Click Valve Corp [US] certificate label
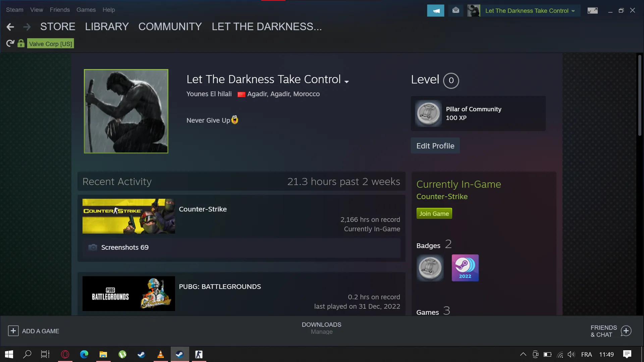The image size is (644, 362). pos(51,44)
